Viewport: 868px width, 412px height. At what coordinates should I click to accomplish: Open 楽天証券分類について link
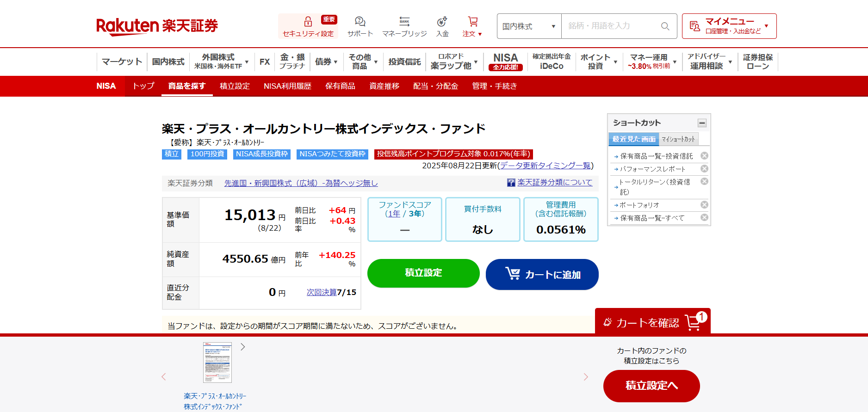(555, 183)
